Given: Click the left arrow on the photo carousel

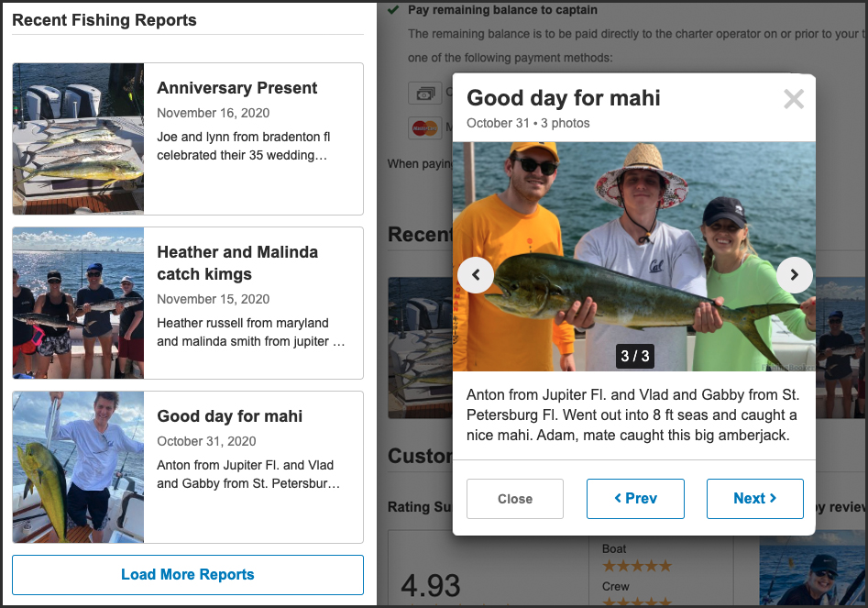Looking at the screenshot, I should point(476,274).
